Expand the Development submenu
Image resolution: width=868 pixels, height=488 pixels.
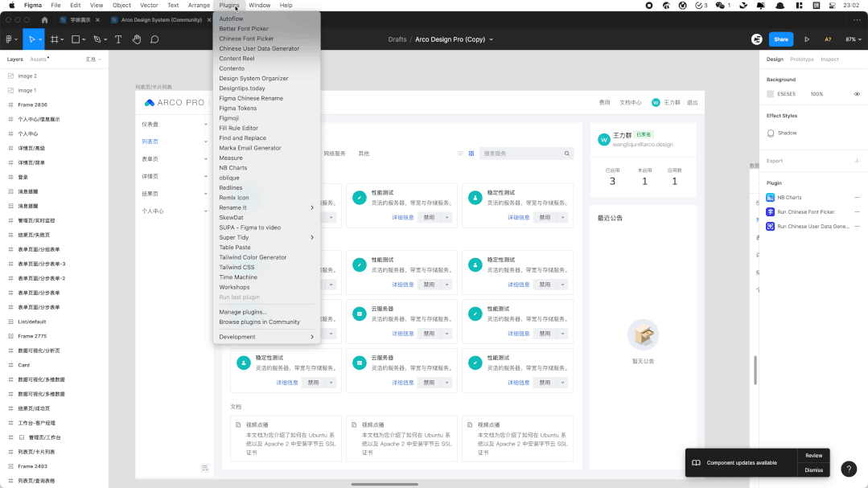pyautogui.click(x=265, y=337)
